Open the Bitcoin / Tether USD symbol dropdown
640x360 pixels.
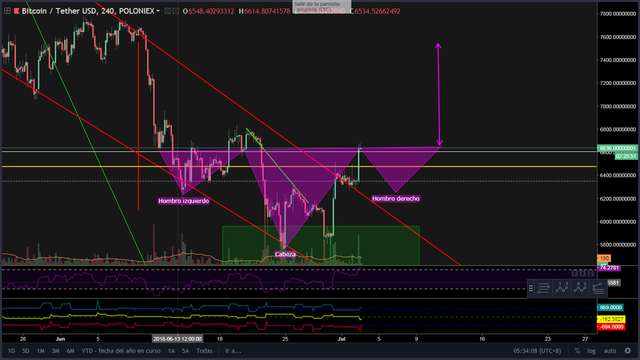click(158, 11)
